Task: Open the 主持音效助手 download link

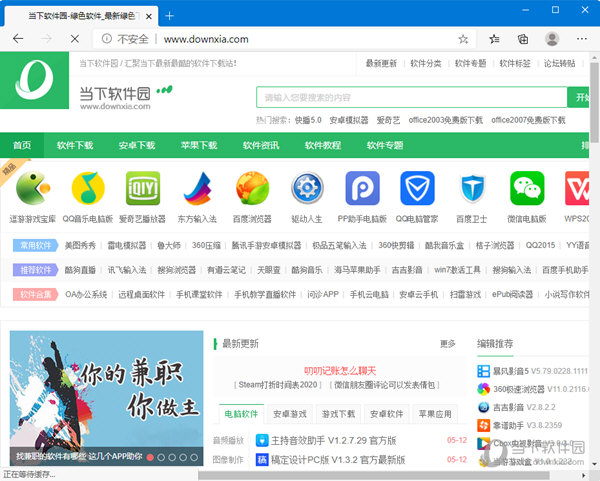Action: 328,439
